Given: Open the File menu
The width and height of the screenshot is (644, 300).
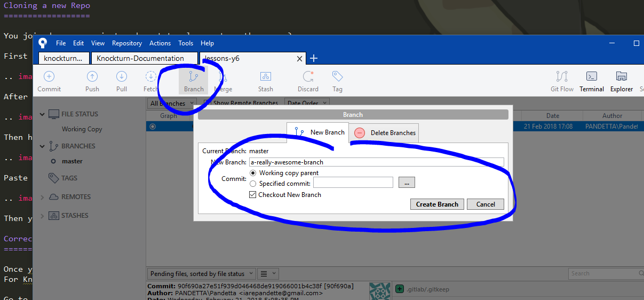Looking at the screenshot, I should 61,43.
